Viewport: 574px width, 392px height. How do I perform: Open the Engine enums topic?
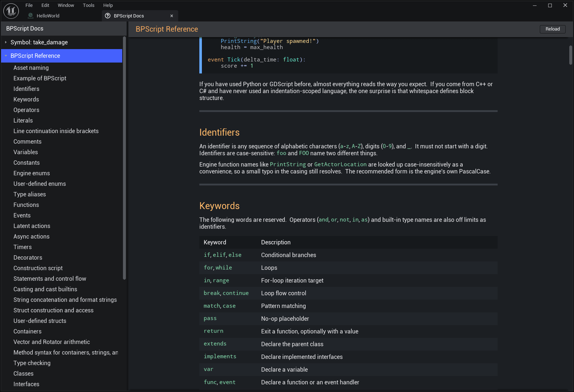32,173
